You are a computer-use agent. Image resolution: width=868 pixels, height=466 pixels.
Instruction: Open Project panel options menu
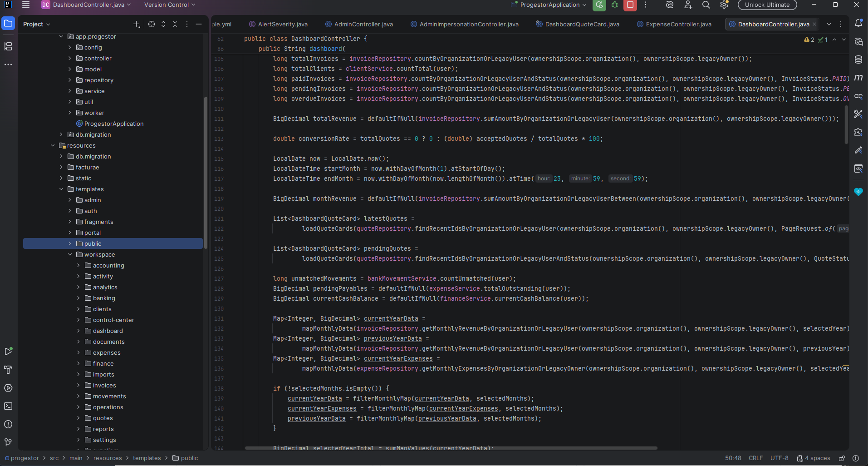187,24
